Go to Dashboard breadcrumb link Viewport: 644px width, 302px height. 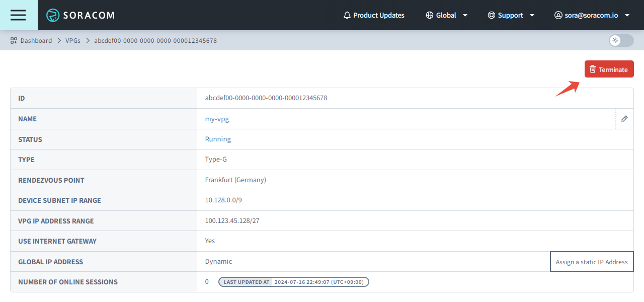pyautogui.click(x=36, y=40)
